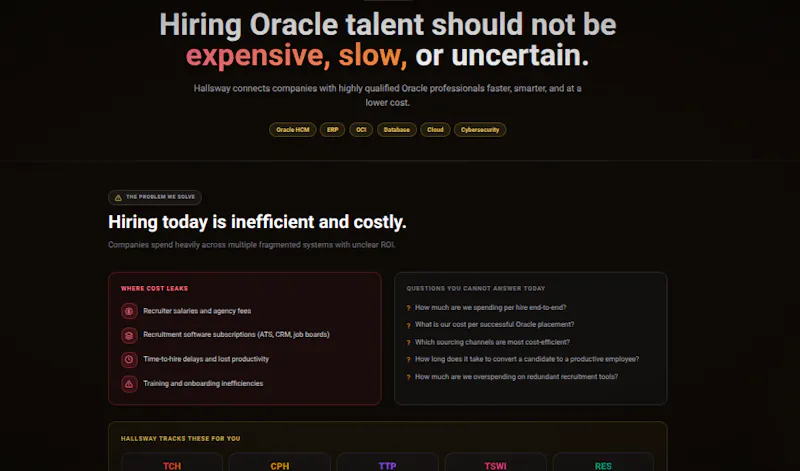800x471 pixels.
Task: Open the CPH metric card
Action: (x=280, y=462)
